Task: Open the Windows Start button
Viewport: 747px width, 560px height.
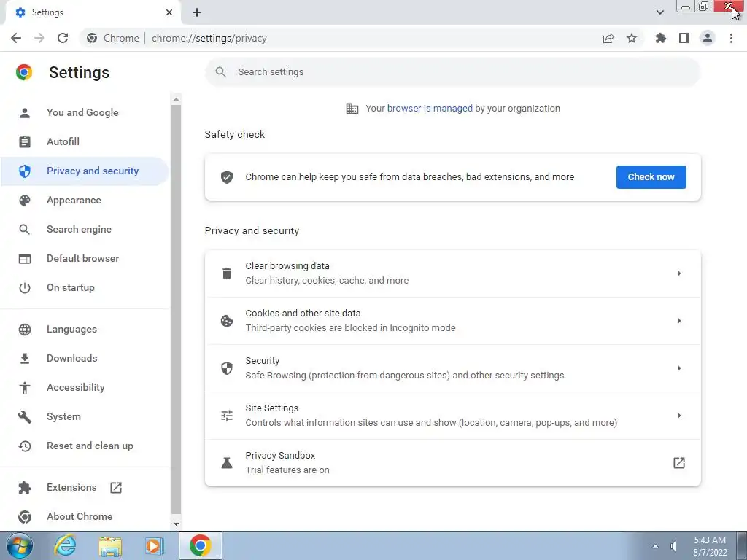Action: point(20,545)
